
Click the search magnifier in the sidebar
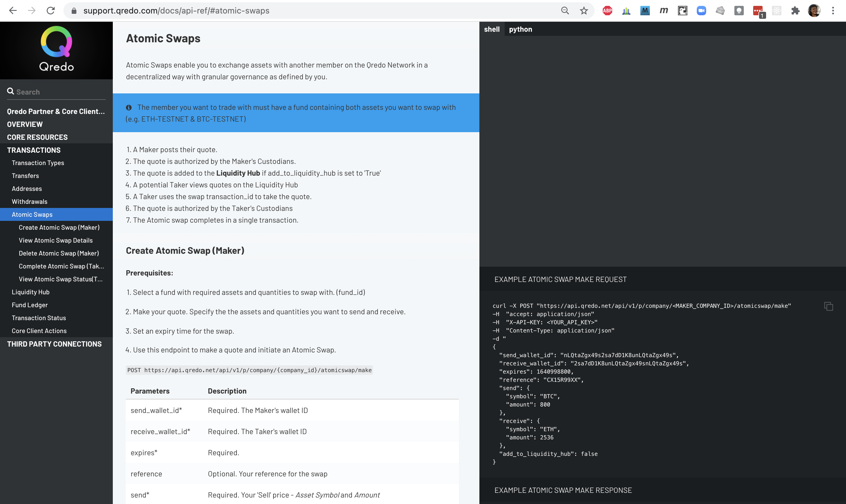[11, 91]
